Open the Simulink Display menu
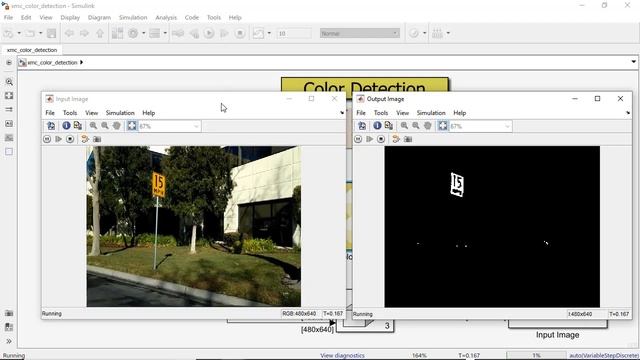 (x=70, y=18)
